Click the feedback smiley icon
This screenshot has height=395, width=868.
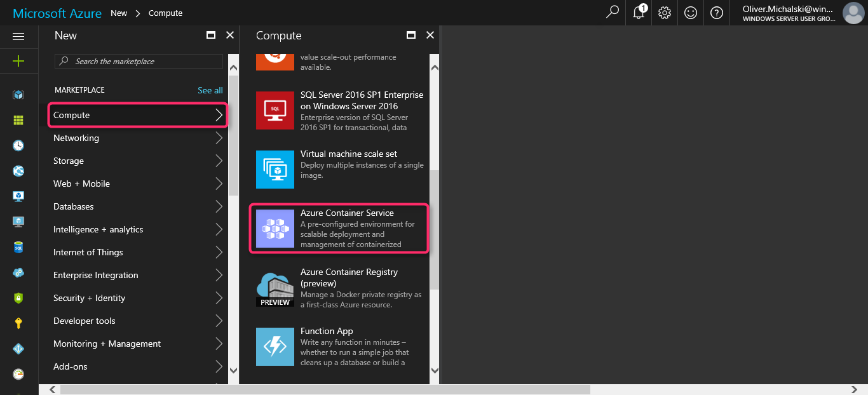[x=691, y=13]
